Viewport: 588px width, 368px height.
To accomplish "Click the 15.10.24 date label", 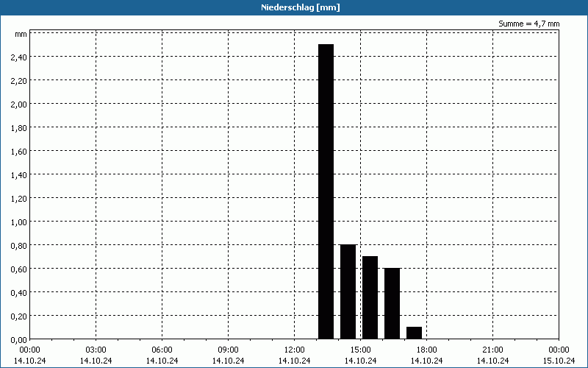I will click(x=559, y=361).
